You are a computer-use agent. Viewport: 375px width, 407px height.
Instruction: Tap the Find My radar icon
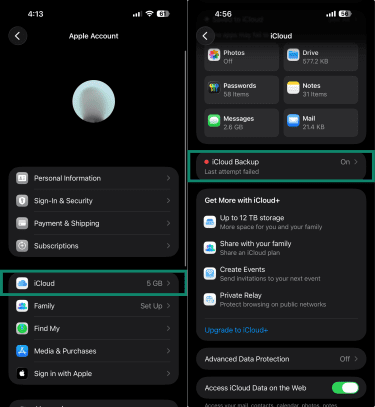(22, 328)
